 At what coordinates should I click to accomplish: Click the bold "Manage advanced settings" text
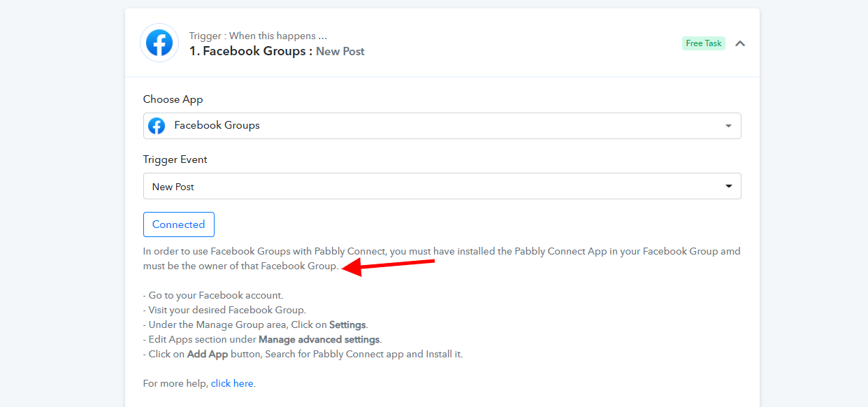tap(319, 339)
